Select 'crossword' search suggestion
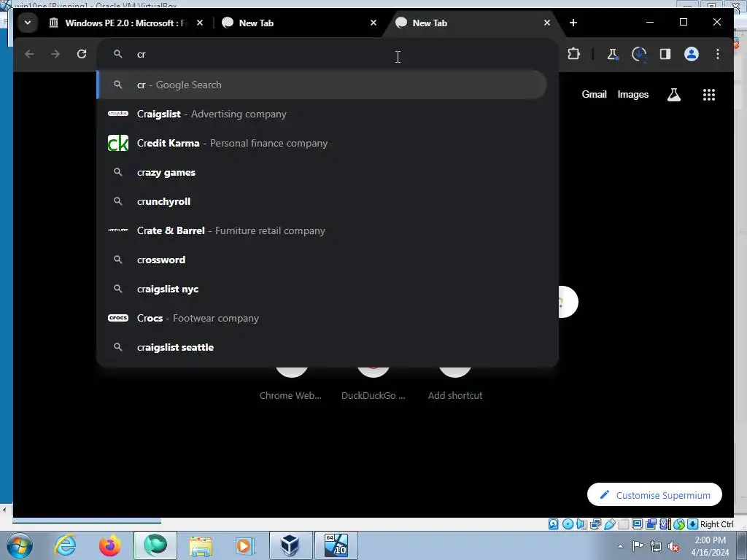747x560 pixels. coord(322,260)
